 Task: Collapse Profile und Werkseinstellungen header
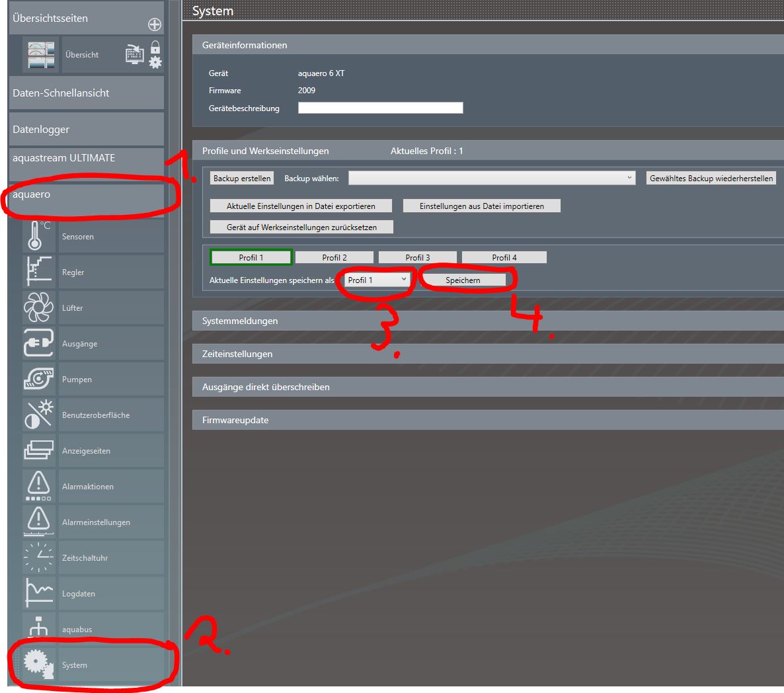click(488, 151)
